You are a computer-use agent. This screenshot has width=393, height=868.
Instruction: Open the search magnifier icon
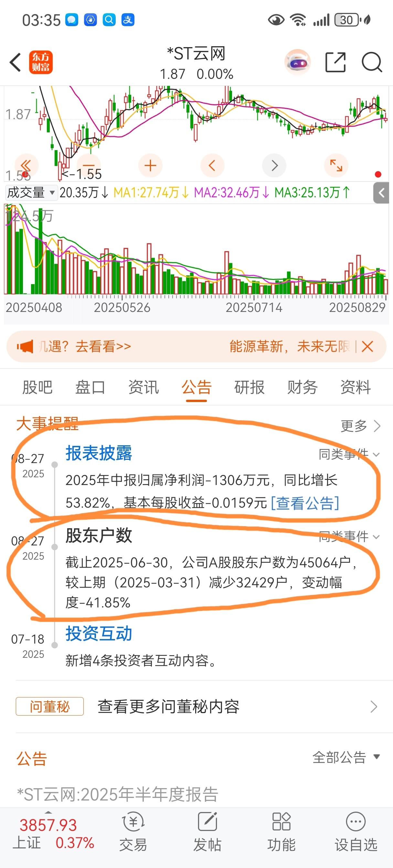[x=372, y=62]
